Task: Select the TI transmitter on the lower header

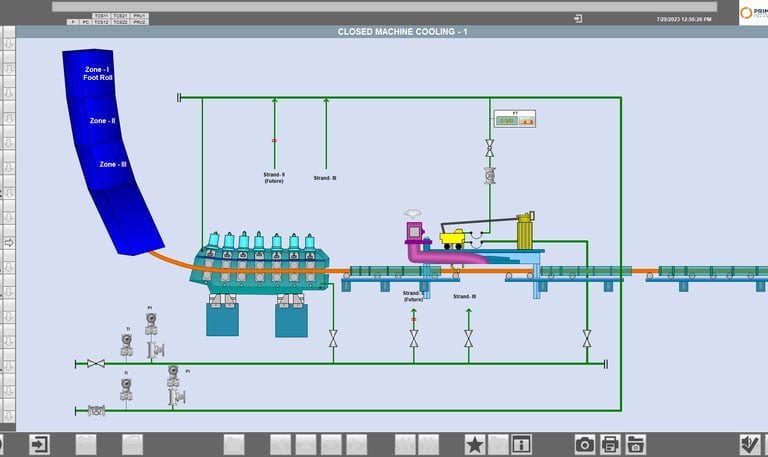Action: point(126,389)
